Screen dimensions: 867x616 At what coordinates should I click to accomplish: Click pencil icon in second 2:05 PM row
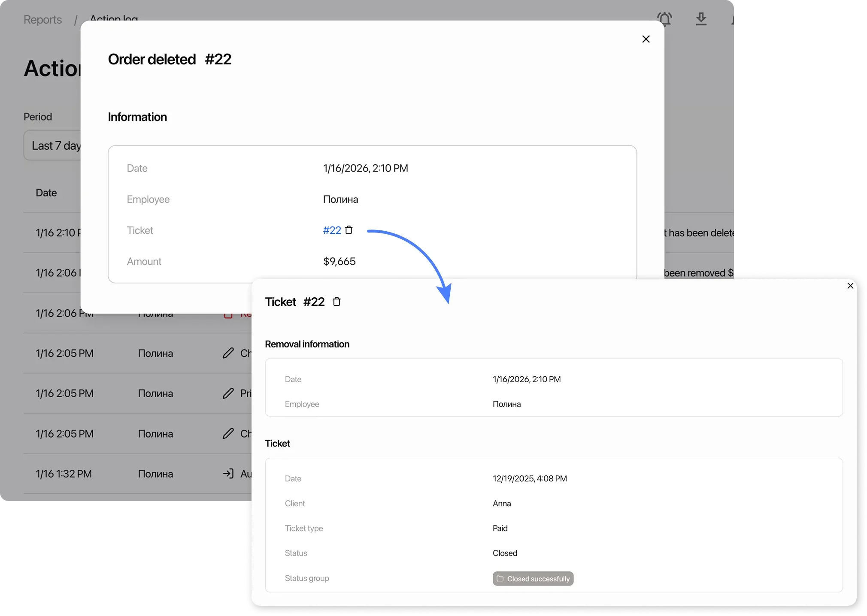coord(228,393)
